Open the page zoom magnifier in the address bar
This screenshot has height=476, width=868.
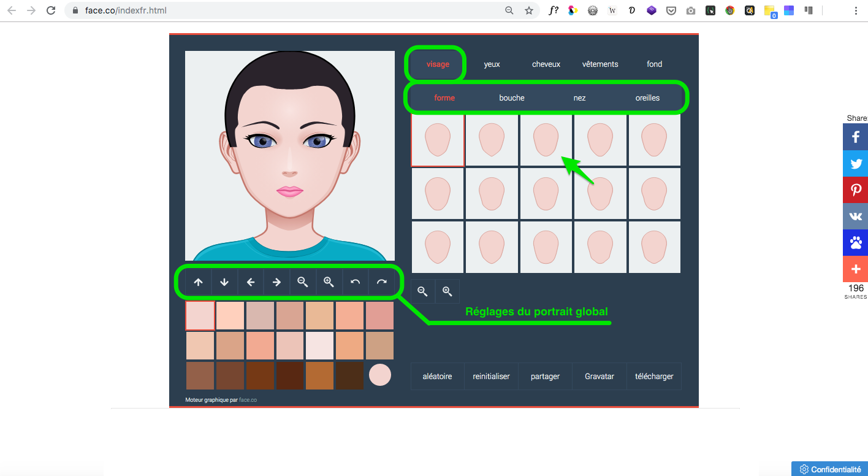point(509,10)
